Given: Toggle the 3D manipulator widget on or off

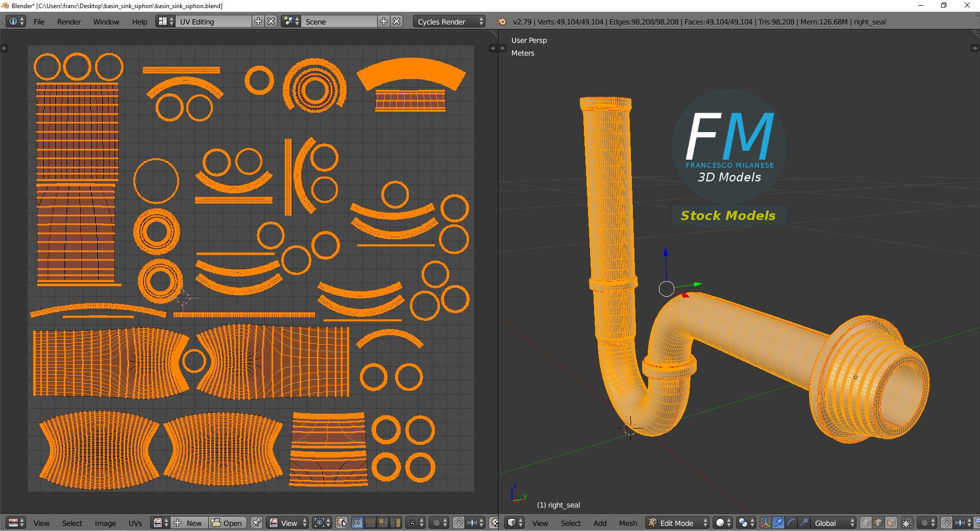Looking at the screenshot, I should [x=766, y=523].
